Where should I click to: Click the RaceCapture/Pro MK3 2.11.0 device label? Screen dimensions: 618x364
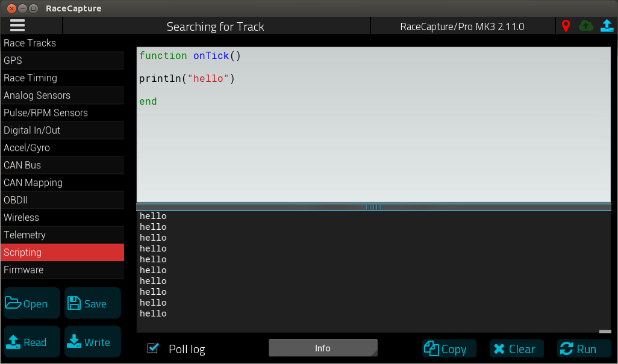[463, 26]
